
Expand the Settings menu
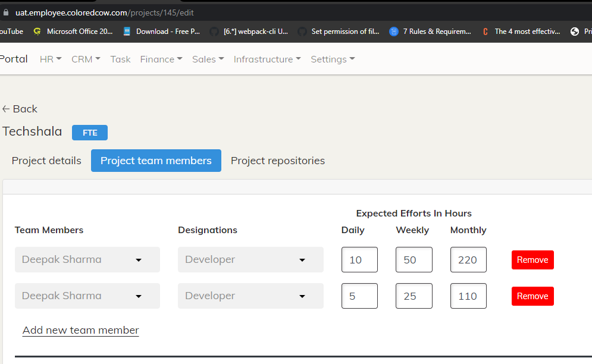pos(333,59)
